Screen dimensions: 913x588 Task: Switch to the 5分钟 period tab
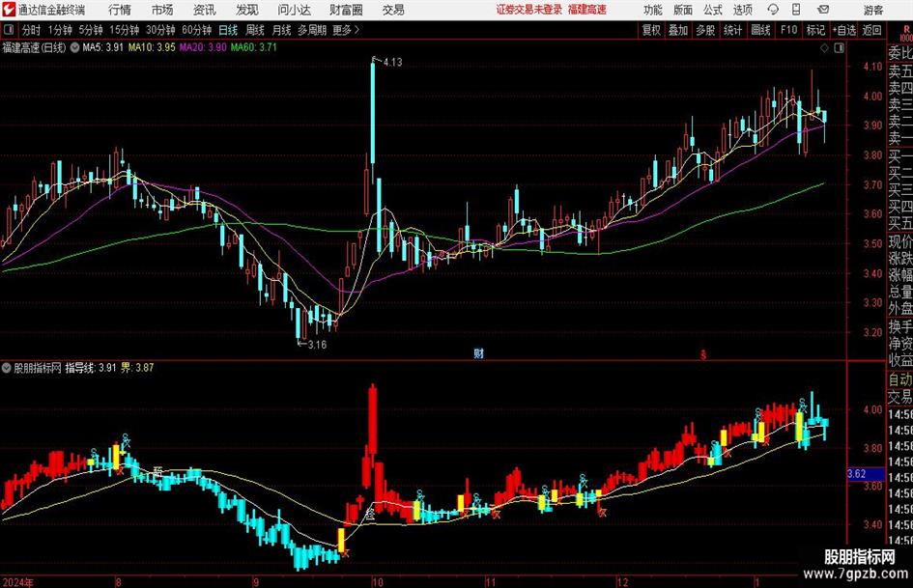tap(91, 30)
